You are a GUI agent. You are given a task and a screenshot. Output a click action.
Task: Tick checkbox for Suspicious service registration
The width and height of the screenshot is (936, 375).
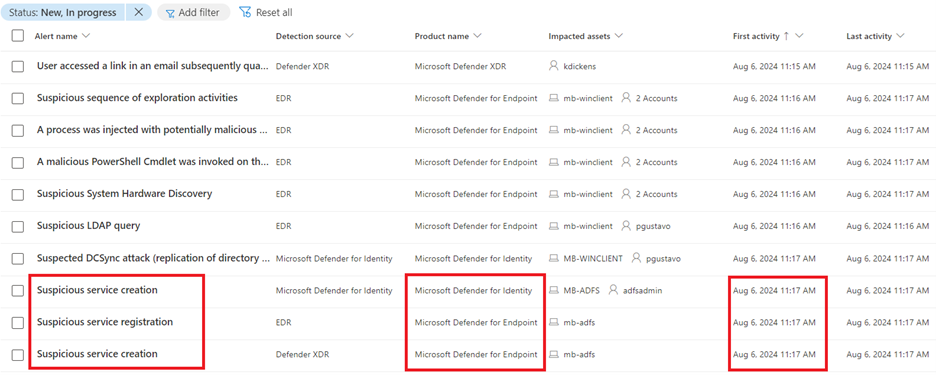[18, 322]
